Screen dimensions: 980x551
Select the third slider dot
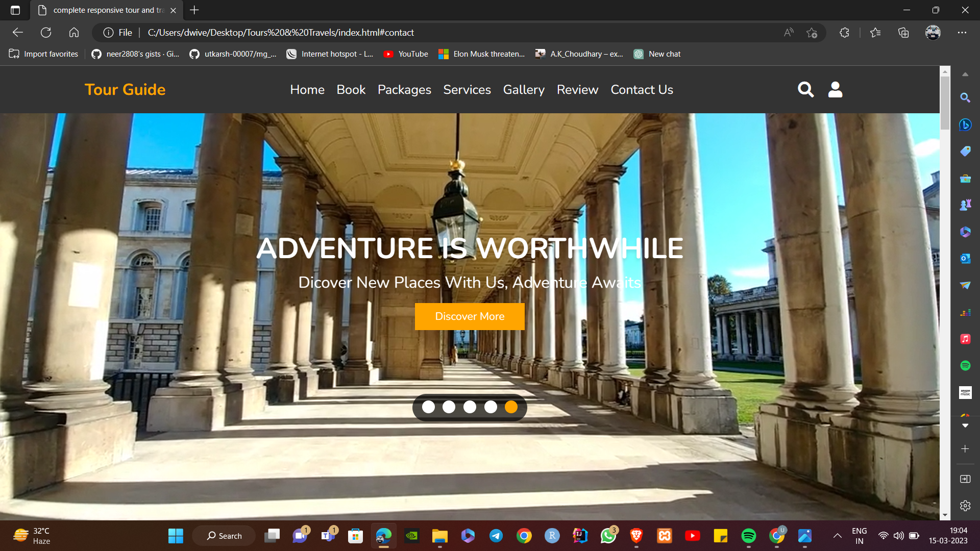470,407
